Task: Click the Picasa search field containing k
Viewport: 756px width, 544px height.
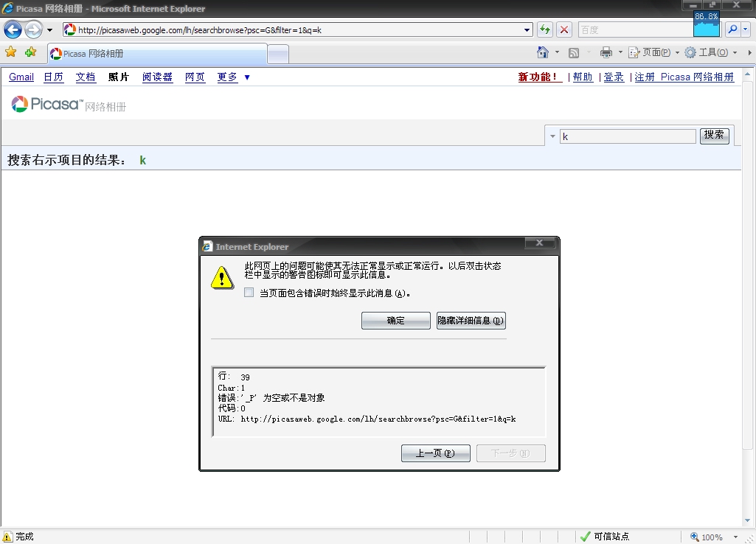Action: pos(628,136)
